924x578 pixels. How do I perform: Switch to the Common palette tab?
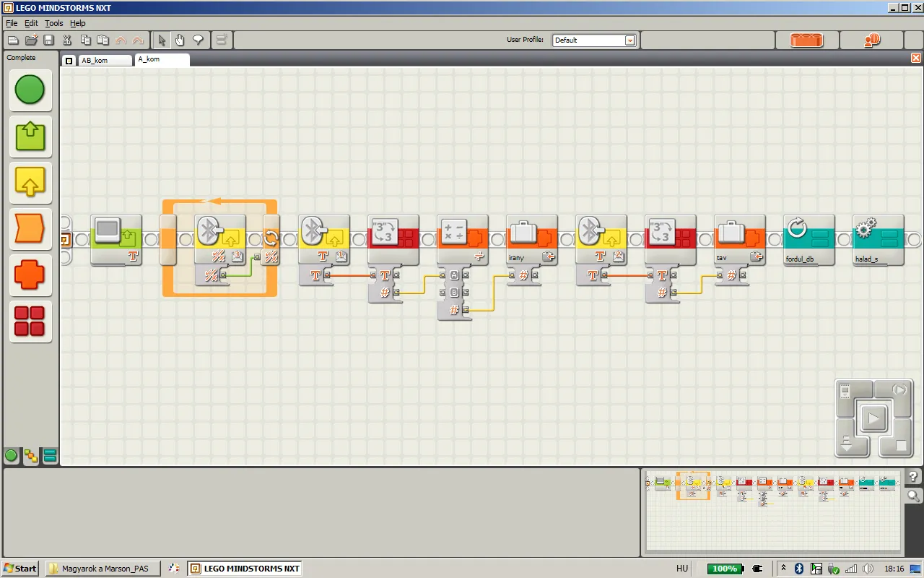click(11, 456)
